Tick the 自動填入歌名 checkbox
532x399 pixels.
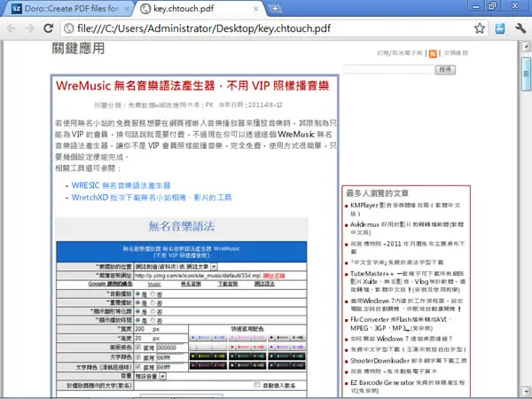(x=257, y=385)
